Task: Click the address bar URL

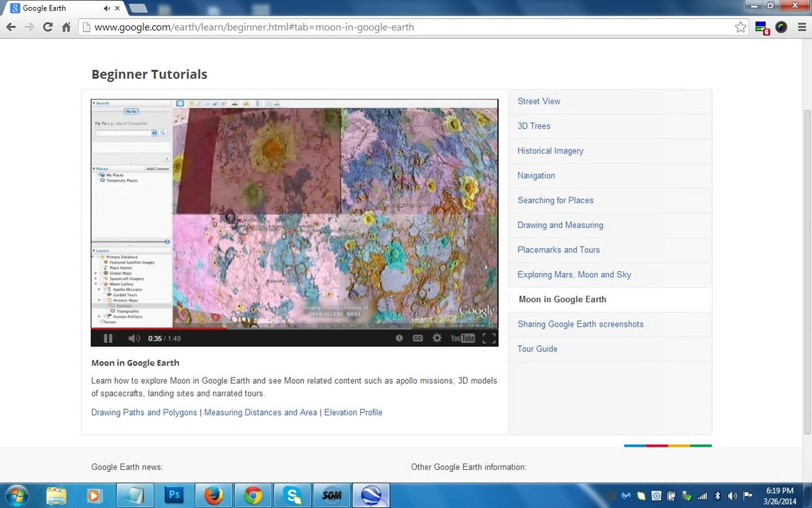Action: [254, 27]
